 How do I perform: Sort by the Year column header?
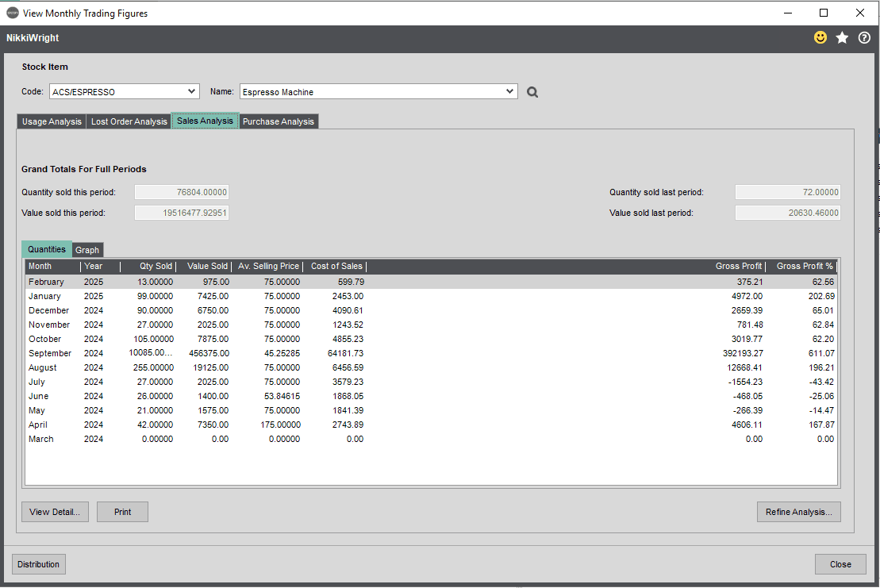101,266
